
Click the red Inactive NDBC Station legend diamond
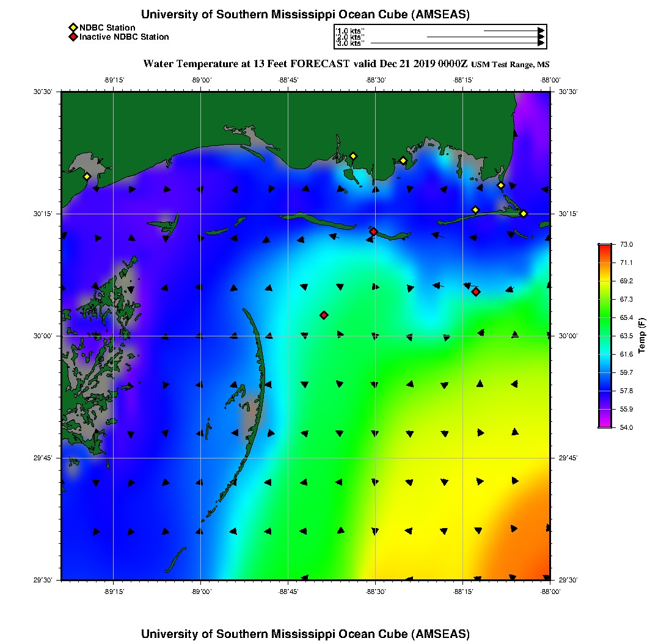click(x=73, y=37)
